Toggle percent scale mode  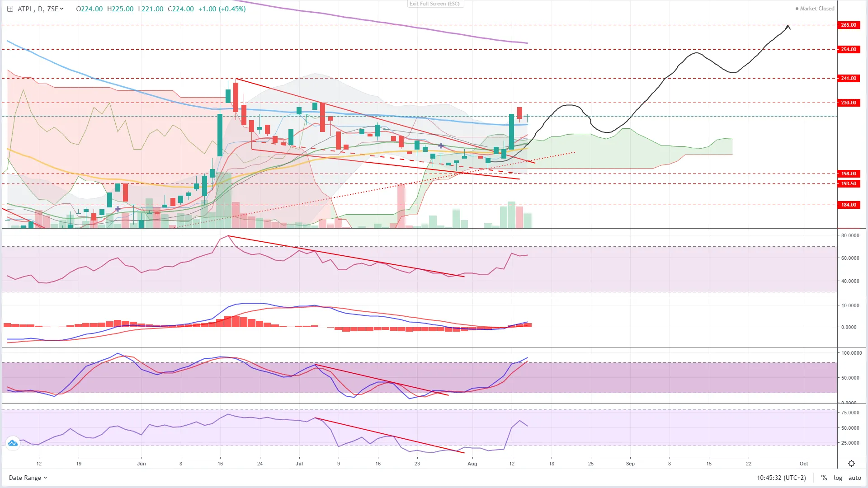[x=824, y=478]
